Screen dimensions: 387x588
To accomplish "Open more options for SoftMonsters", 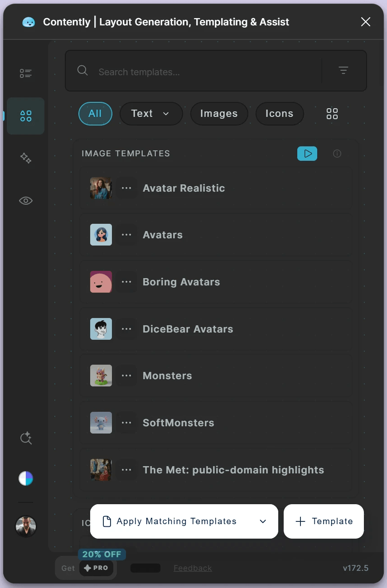I will [126, 423].
